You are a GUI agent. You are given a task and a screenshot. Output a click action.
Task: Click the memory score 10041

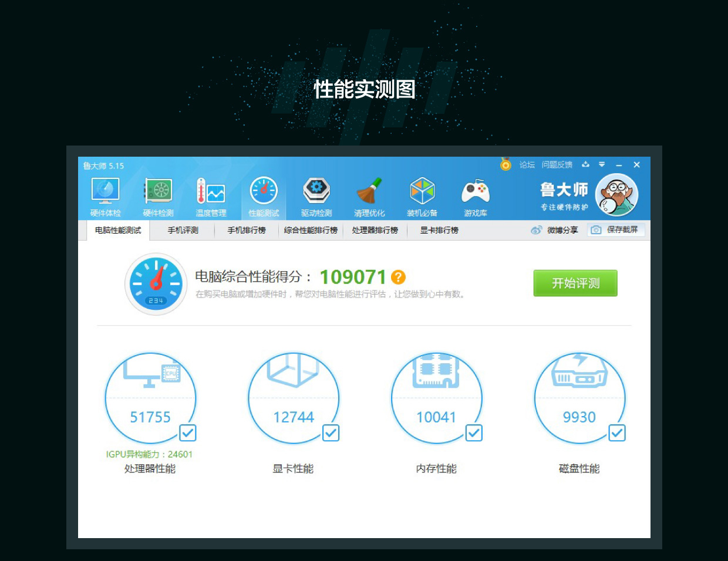click(x=436, y=417)
